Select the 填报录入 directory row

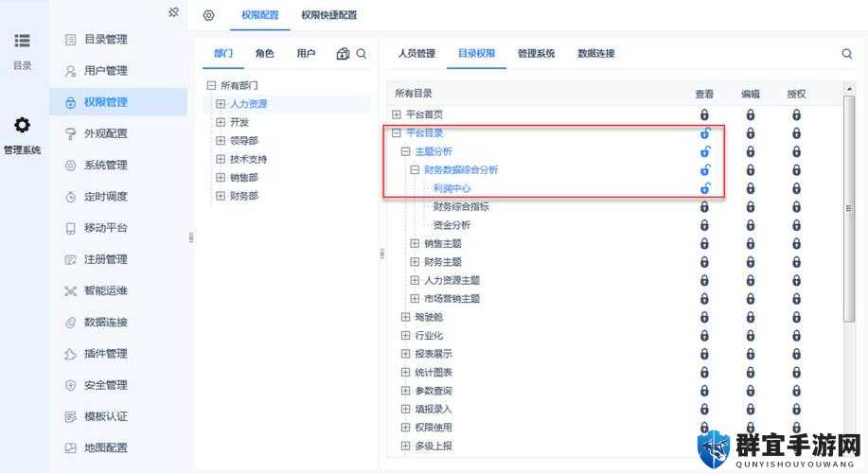pyautogui.click(x=434, y=410)
